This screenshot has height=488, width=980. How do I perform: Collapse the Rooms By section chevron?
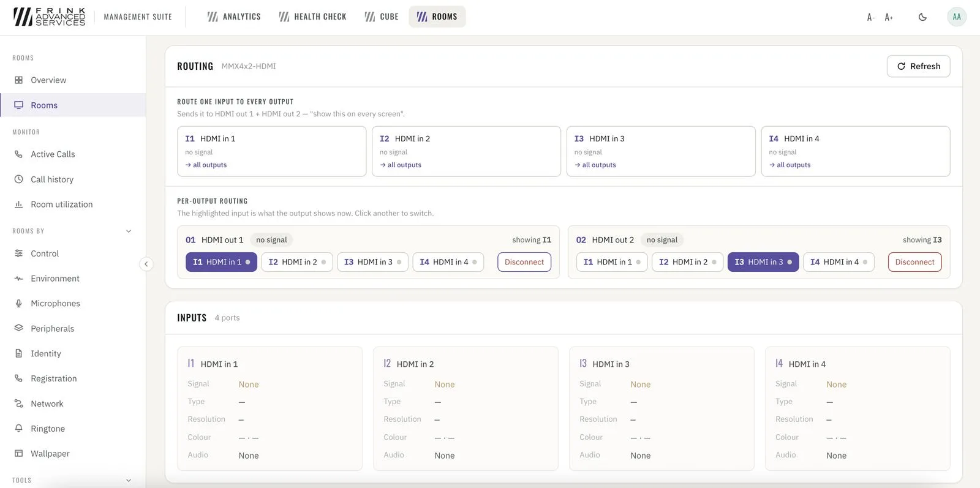(x=129, y=231)
